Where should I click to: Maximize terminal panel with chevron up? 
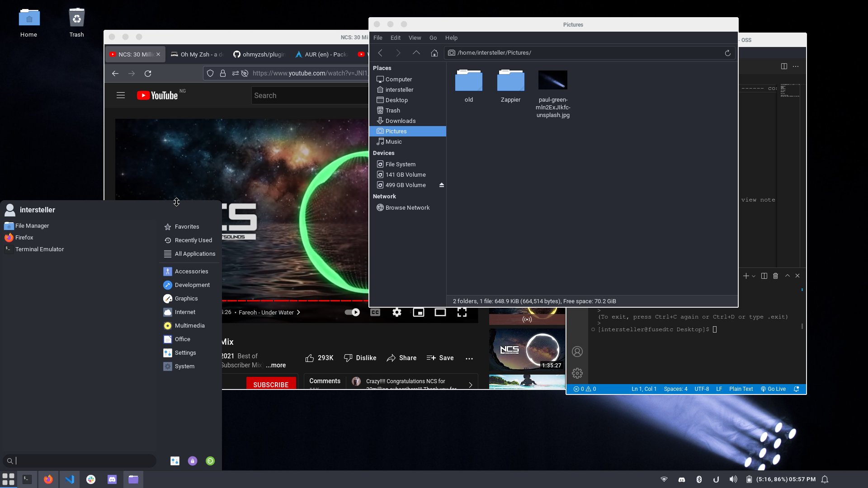tap(788, 276)
